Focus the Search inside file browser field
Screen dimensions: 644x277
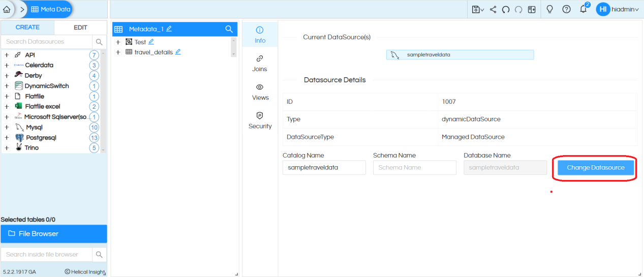tap(47, 254)
